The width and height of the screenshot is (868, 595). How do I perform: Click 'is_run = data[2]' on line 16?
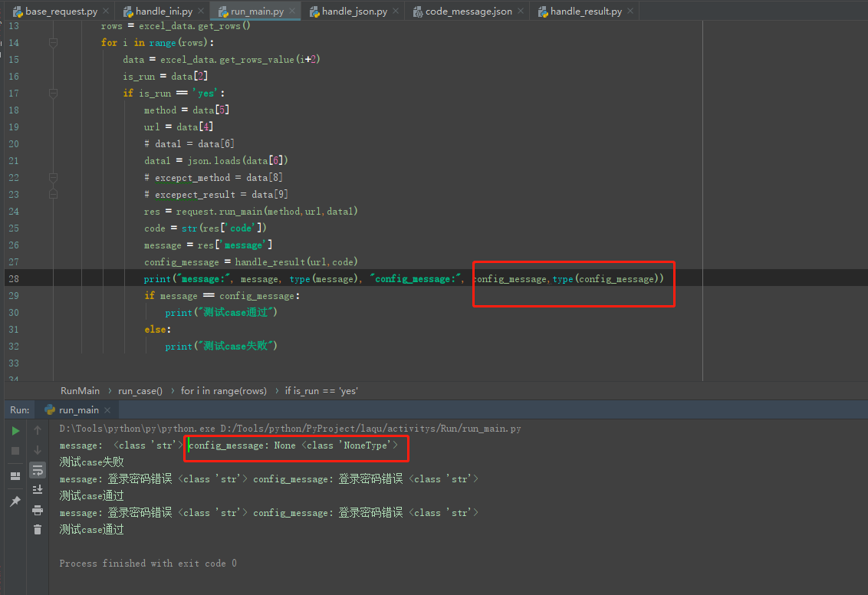click(x=166, y=77)
